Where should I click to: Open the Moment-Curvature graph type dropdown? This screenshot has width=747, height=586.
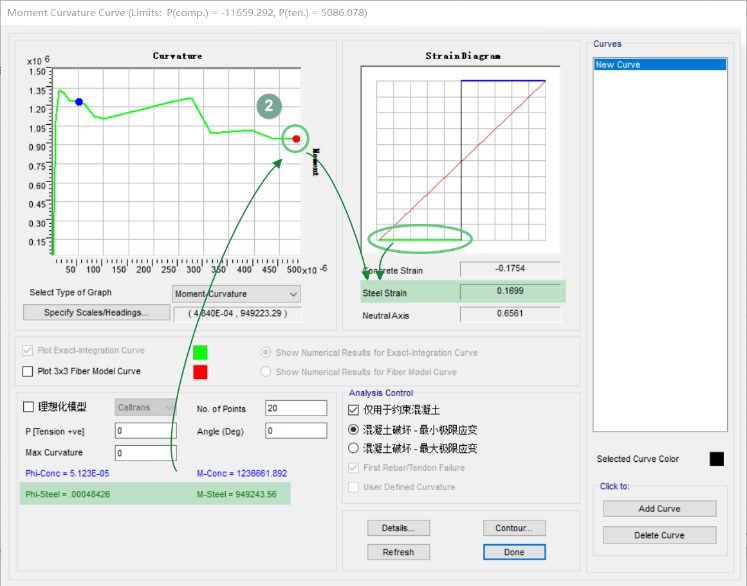tap(236, 294)
